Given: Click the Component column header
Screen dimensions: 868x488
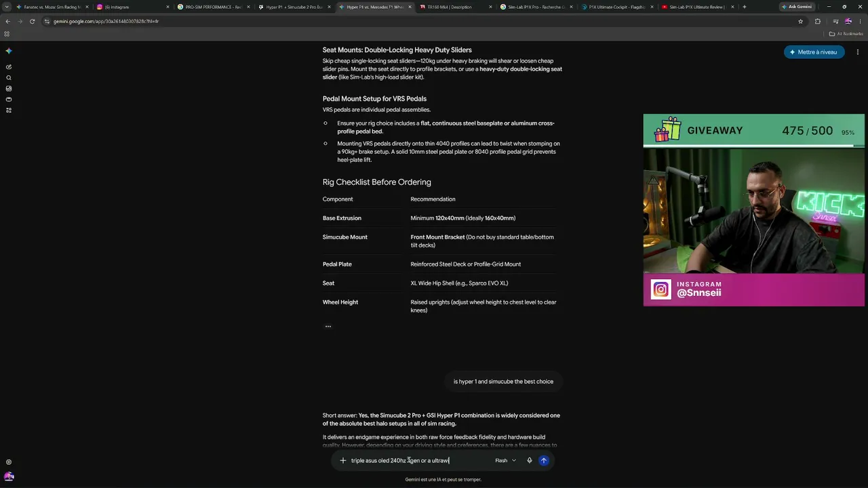Looking at the screenshot, I should tap(338, 199).
